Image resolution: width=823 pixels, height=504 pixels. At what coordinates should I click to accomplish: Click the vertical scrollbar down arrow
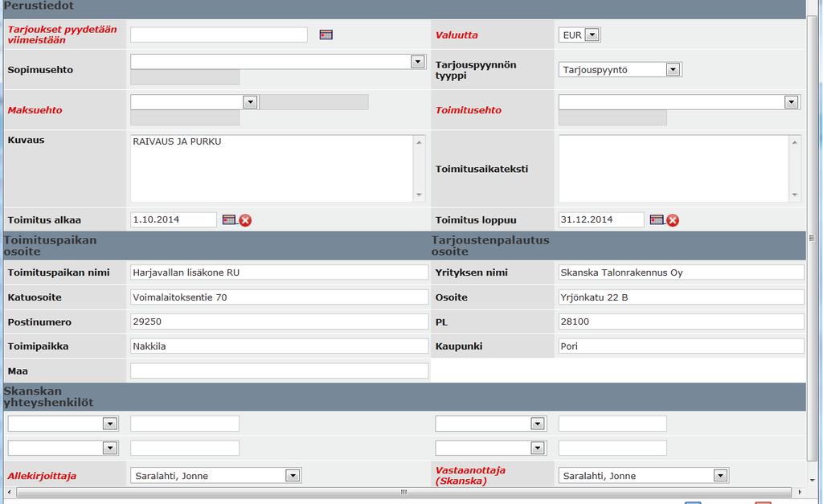coord(812,480)
